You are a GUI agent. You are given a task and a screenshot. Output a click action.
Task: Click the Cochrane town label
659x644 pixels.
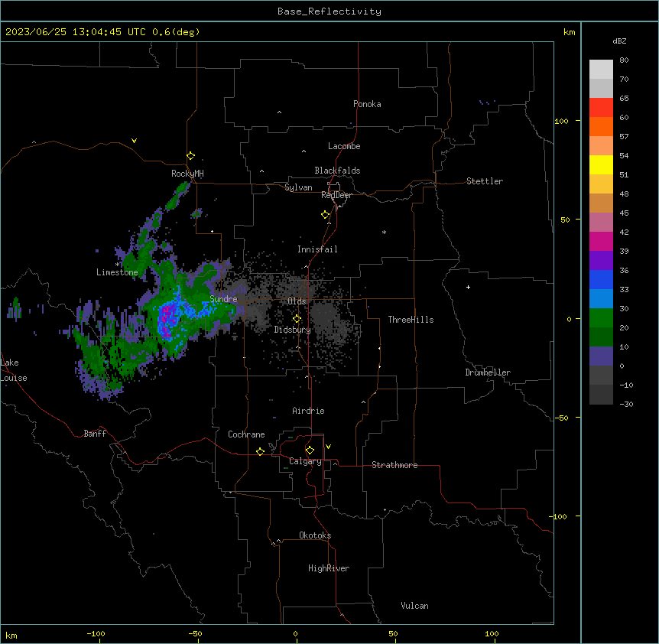tap(246, 434)
